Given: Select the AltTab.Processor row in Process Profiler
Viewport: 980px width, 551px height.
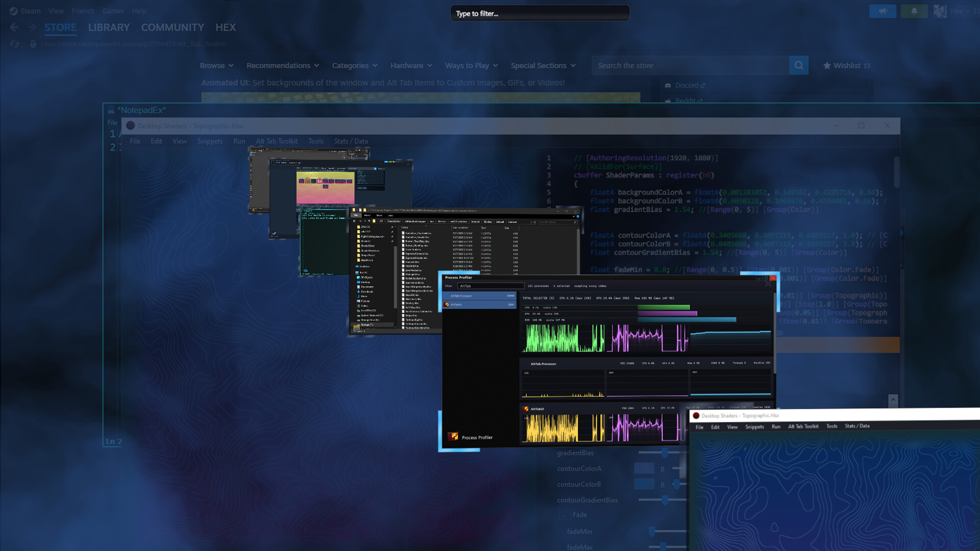Looking at the screenshot, I should coord(480,296).
